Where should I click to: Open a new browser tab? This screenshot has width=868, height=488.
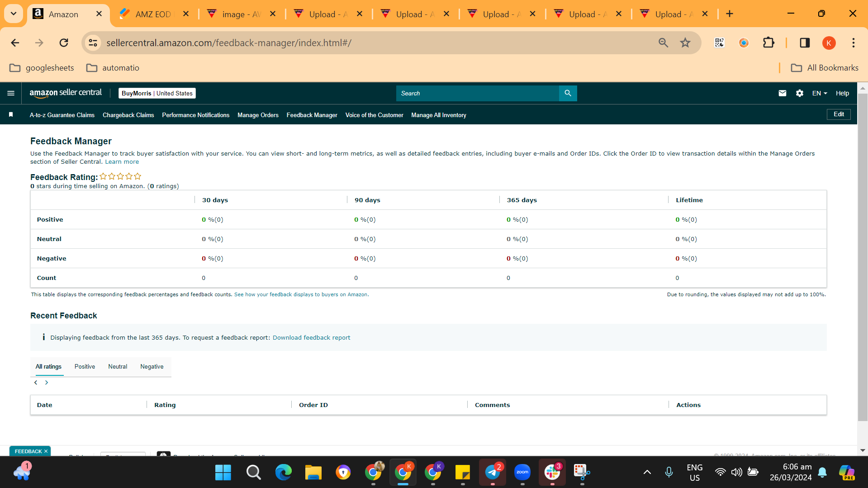730,14
